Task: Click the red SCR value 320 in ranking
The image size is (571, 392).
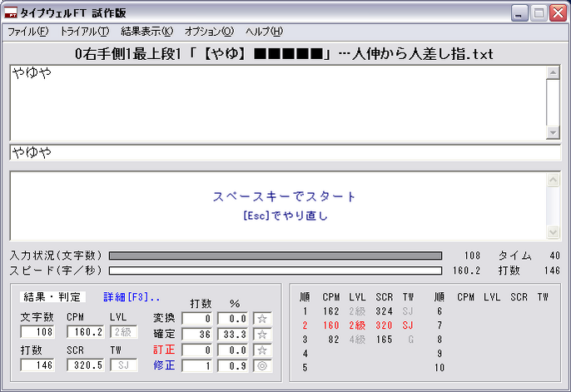Action: tap(385, 325)
